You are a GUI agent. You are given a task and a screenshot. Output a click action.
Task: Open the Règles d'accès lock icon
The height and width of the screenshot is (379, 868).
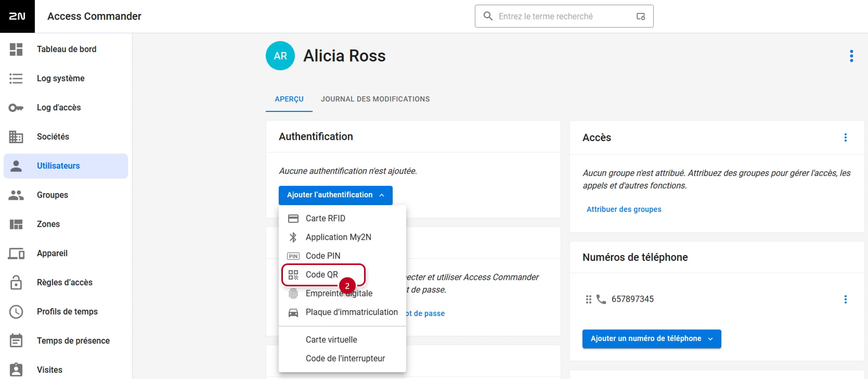point(16,282)
